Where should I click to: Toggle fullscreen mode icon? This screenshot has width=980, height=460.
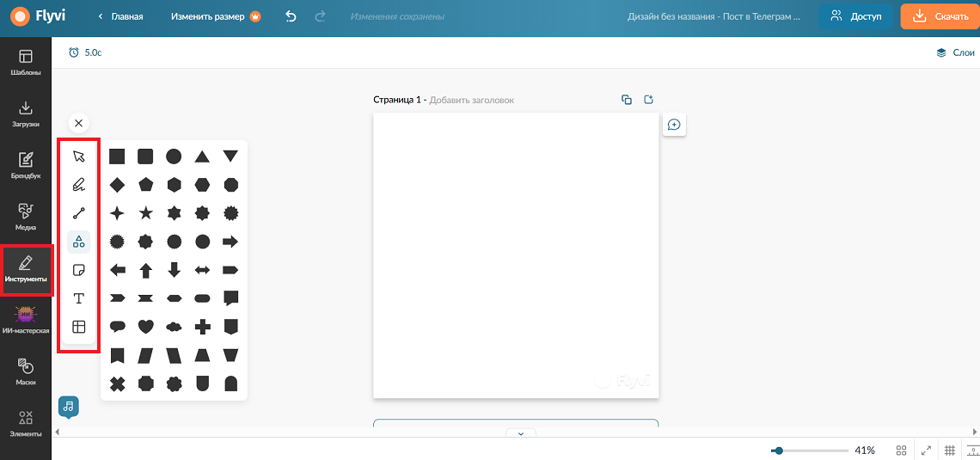tap(926, 450)
